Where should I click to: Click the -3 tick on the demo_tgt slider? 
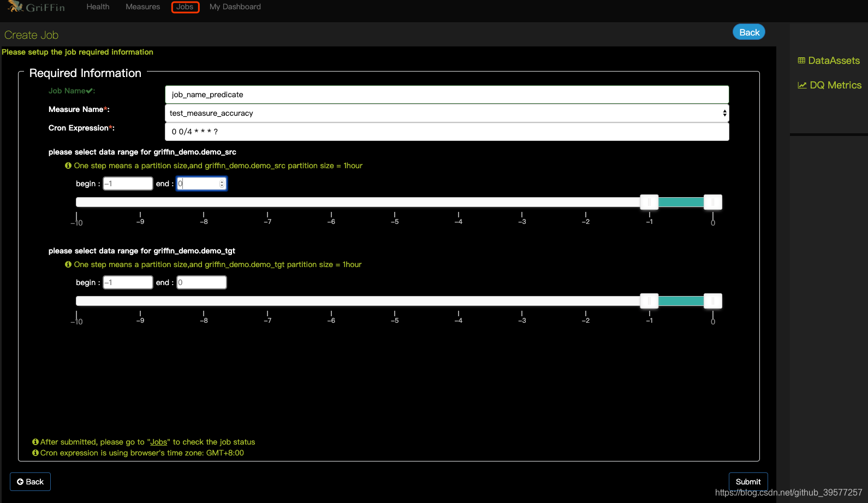(522, 318)
